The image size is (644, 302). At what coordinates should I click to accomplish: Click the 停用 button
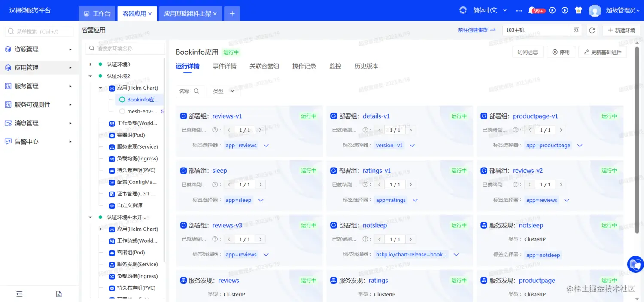pyautogui.click(x=561, y=52)
